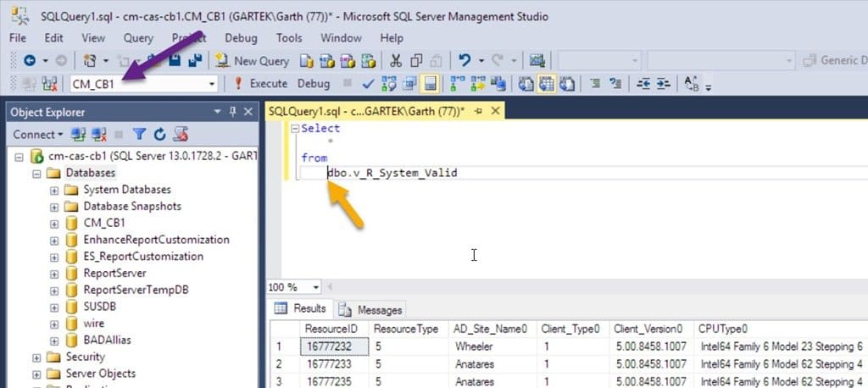Click the Filter funnel icon in Object Explorer
Image resolution: width=868 pixels, height=388 pixels.
tap(140, 134)
